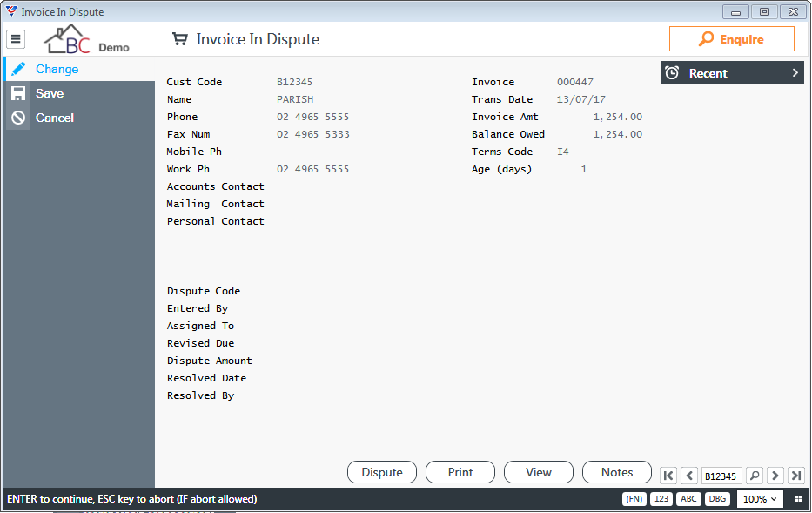This screenshot has height=513, width=812.
Task: Jump to last record arrow
Action: pos(796,476)
